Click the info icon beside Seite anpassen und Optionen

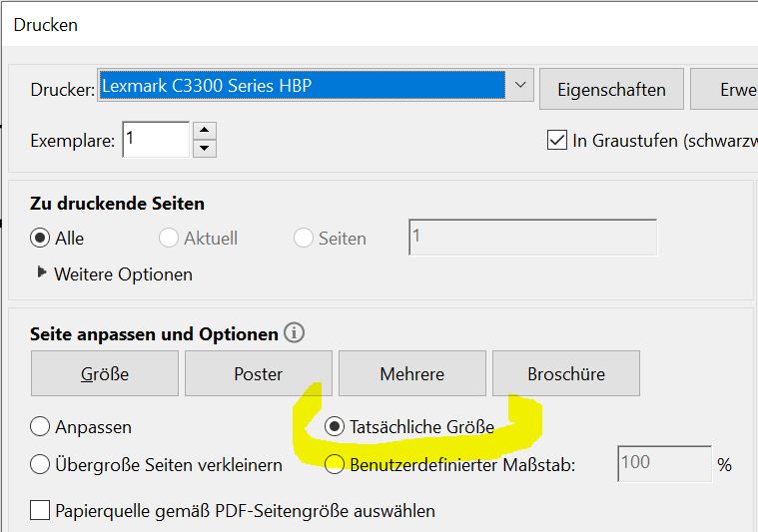295,332
